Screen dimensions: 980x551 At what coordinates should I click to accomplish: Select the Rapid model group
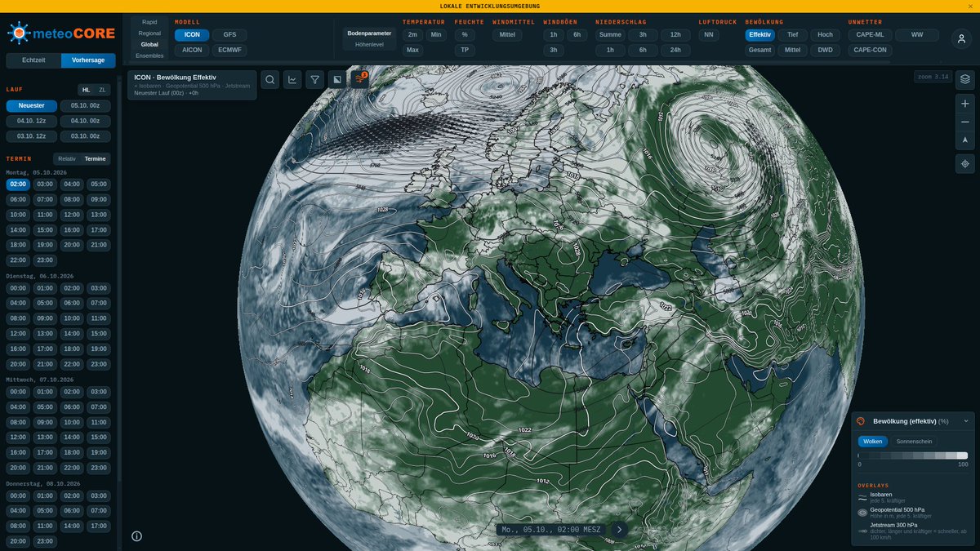(x=149, y=22)
